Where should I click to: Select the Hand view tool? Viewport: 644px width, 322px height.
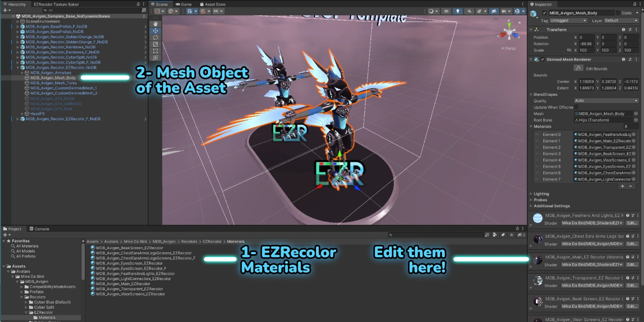point(155,23)
